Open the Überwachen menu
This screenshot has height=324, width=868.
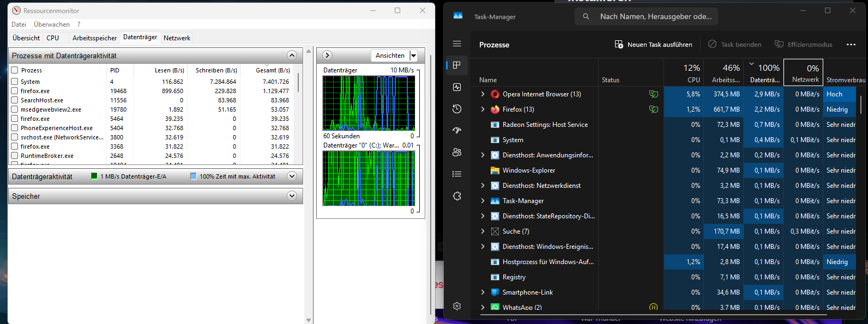(x=52, y=25)
